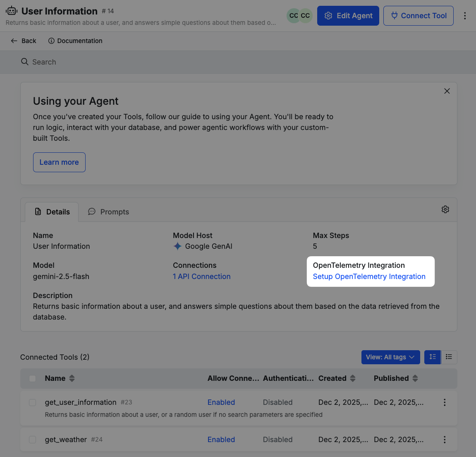Check the get_user_information row checkbox
476x457 pixels.
coord(33,402)
